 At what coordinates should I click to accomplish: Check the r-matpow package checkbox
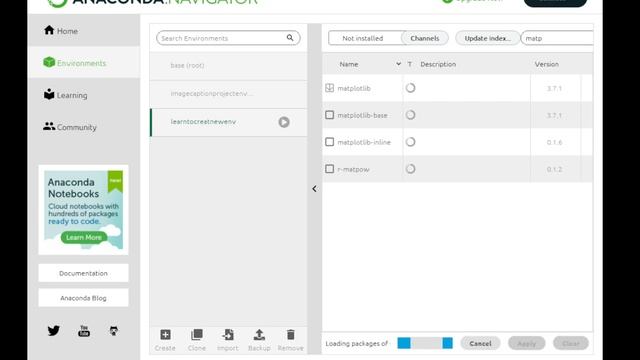[x=329, y=169]
